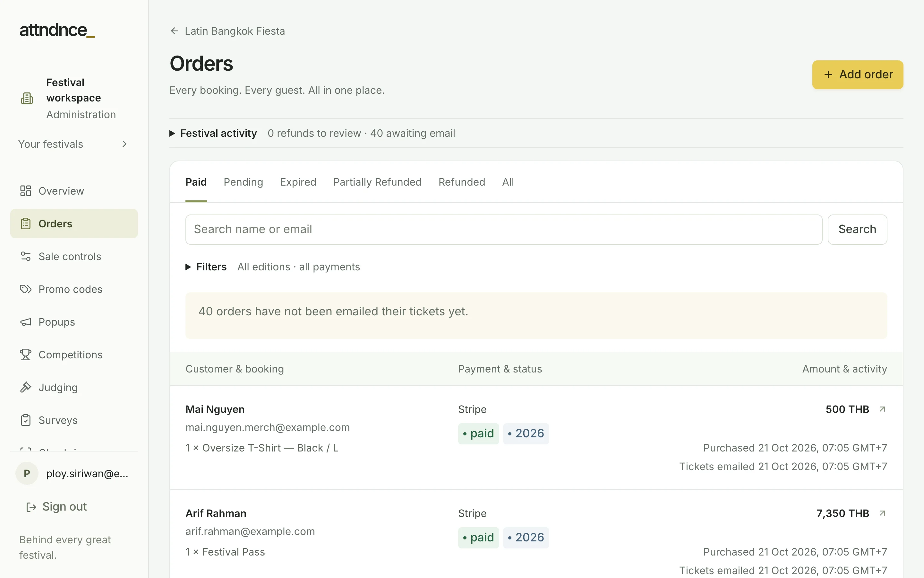Click the Amount & activity column header
This screenshot has width=924, height=578.
[844, 369]
